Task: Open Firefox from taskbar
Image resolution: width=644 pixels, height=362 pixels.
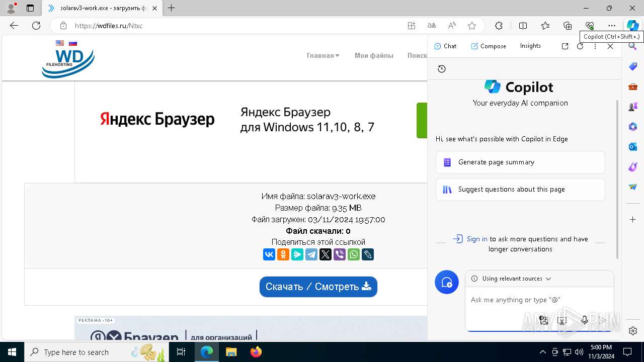Action: click(256, 352)
